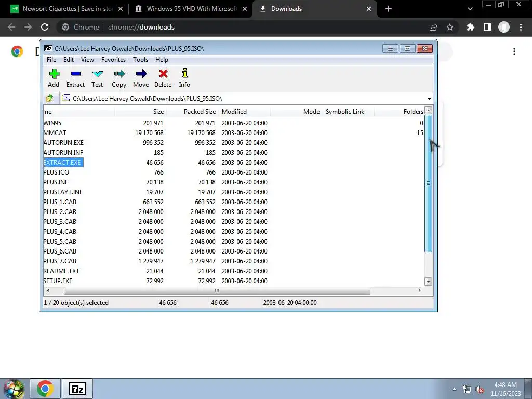Open Chrome main three-dot menu

(521, 27)
